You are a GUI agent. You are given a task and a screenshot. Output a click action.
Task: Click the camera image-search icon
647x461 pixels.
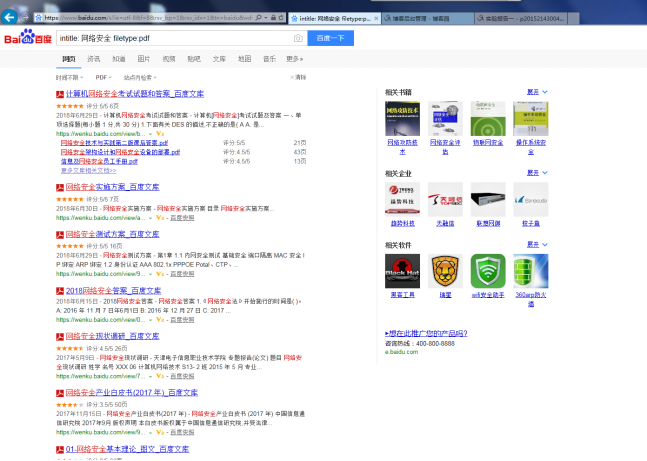pos(298,38)
